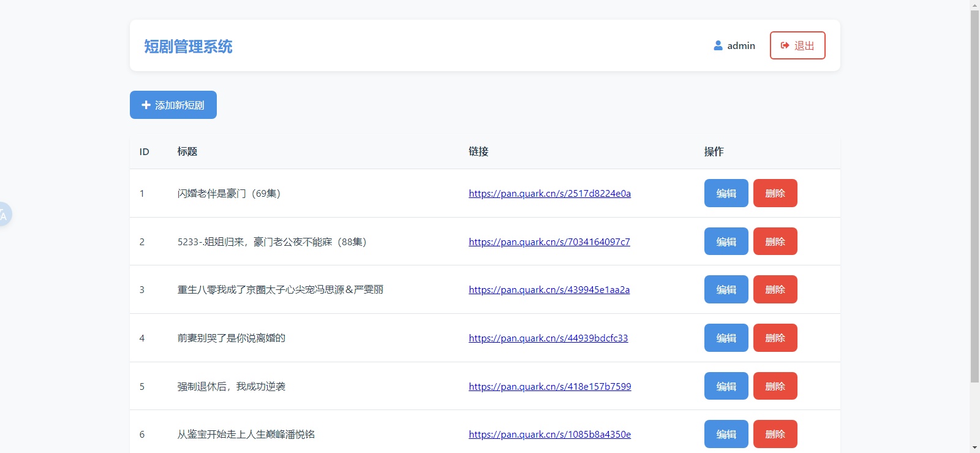Click the 短剧管理系统 title
This screenshot has height=453, width=980.
click(x=188, y=47)
